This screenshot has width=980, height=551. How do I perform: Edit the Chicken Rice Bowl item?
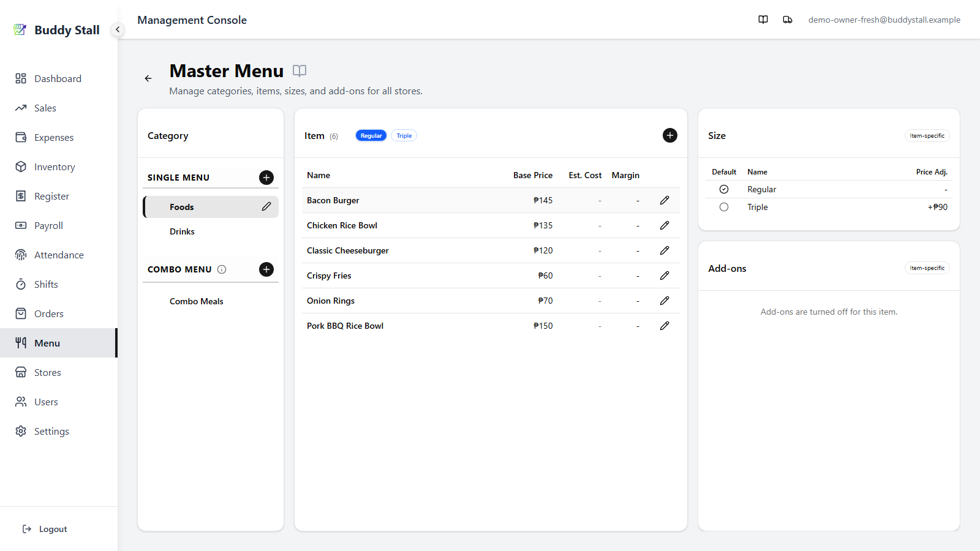click(665, 225)
